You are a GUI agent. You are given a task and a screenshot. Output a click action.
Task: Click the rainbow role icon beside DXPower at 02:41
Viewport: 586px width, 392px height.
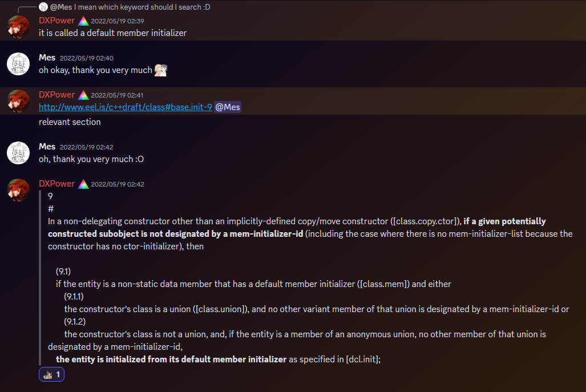pyautogui.click(x=83, y=95)
